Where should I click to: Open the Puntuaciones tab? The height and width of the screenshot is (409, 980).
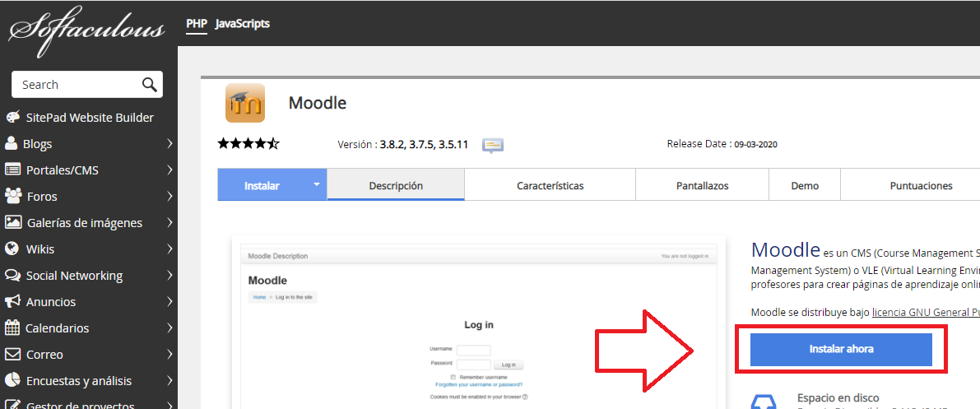tap(910, 185)
